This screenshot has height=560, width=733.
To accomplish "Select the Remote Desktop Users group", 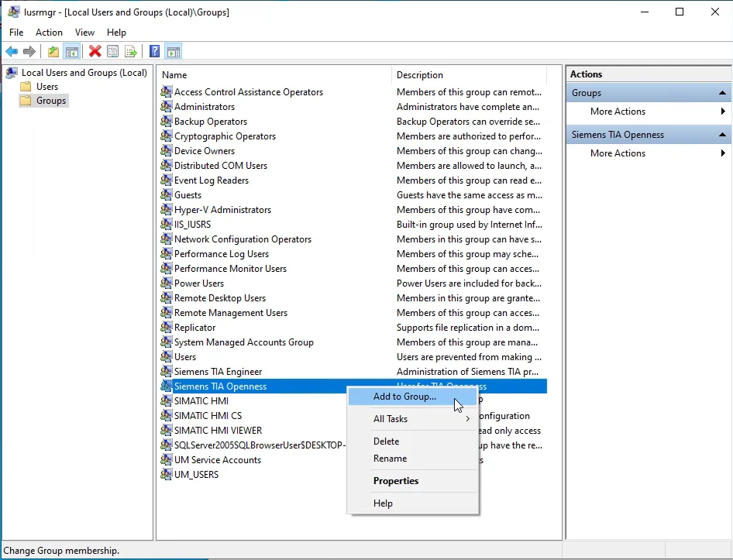I will [220, 297].
